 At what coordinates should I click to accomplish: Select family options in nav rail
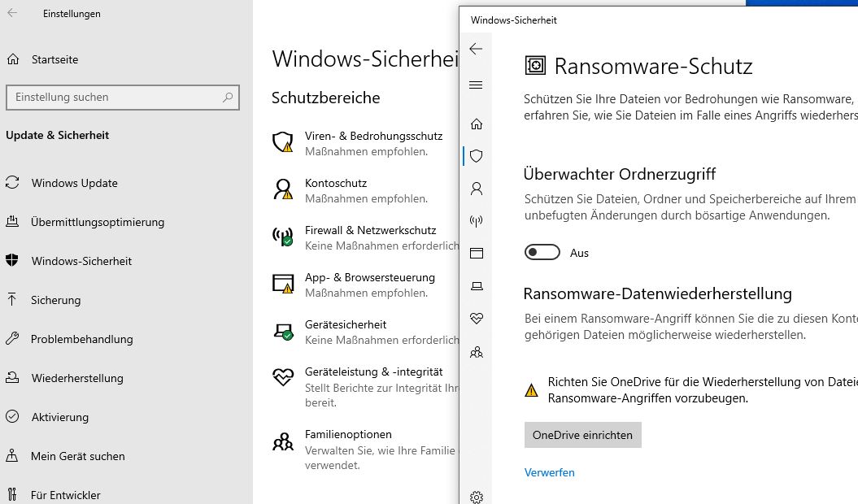(x=477, y=353)
